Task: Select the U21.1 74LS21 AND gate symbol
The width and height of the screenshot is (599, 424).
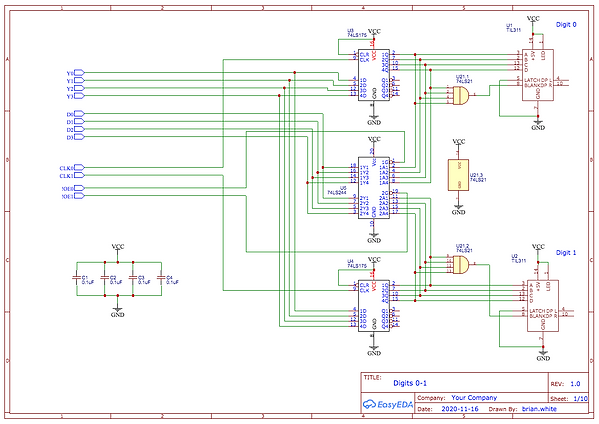Action: (x=461, y=95)
